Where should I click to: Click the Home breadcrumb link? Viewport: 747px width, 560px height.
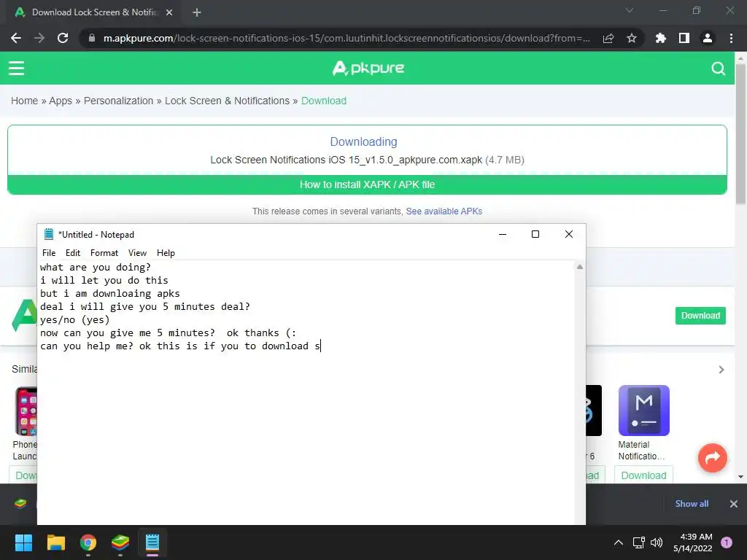24,101
